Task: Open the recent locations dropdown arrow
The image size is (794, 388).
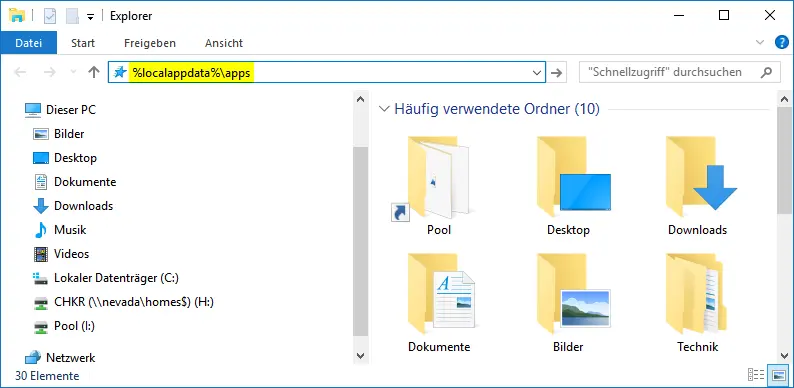Action: point(73,72)
